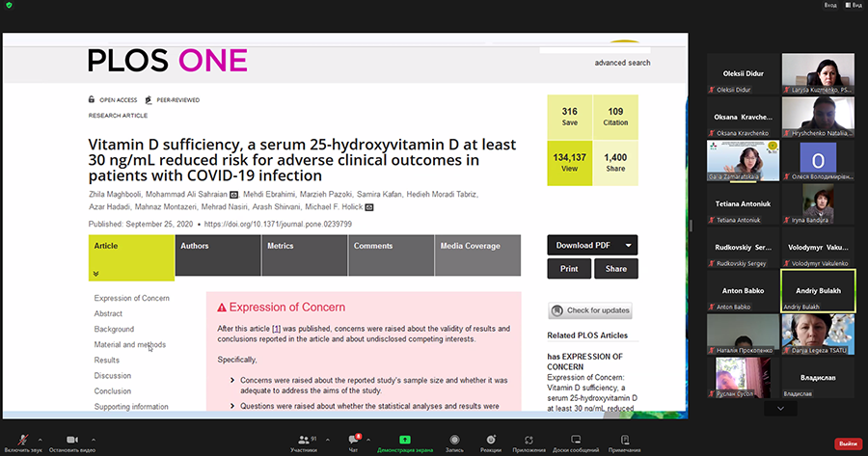Click reference [1] in Expression of Concern
The image size is (868, 456).
(276, 329)
